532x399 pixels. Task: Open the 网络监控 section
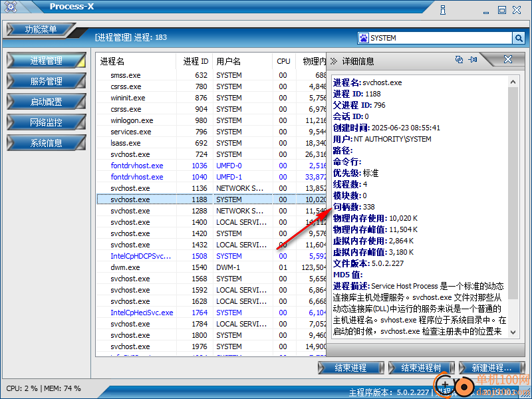[x=46, y=122]
